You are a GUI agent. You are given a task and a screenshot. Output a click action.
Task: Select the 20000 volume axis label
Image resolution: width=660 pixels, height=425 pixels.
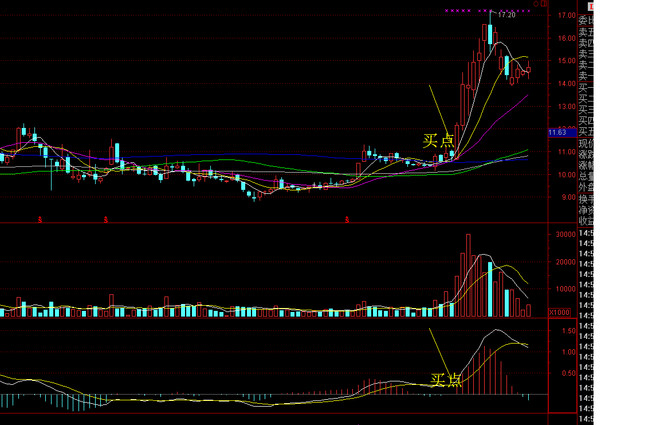[566, 262]
